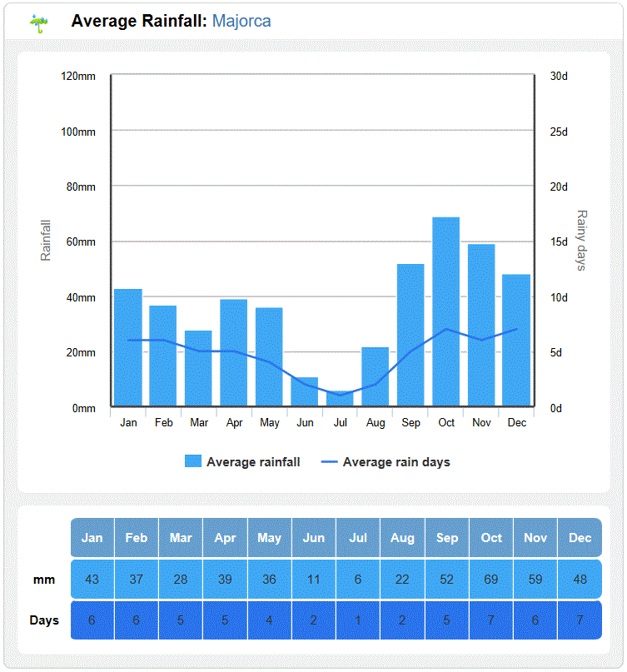The height and width of the screenshot is (672, 627).
Task: Click the Jan table header cell
Action: point(92,537)
